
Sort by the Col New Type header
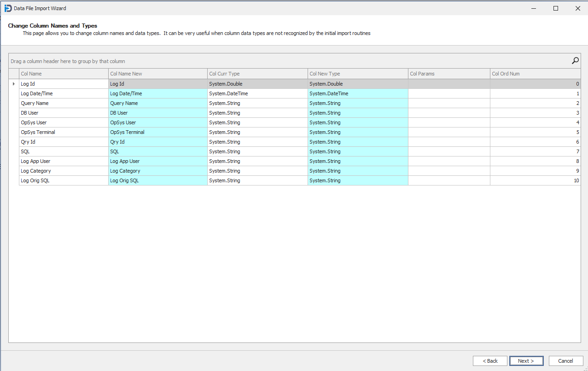point(357,74)
